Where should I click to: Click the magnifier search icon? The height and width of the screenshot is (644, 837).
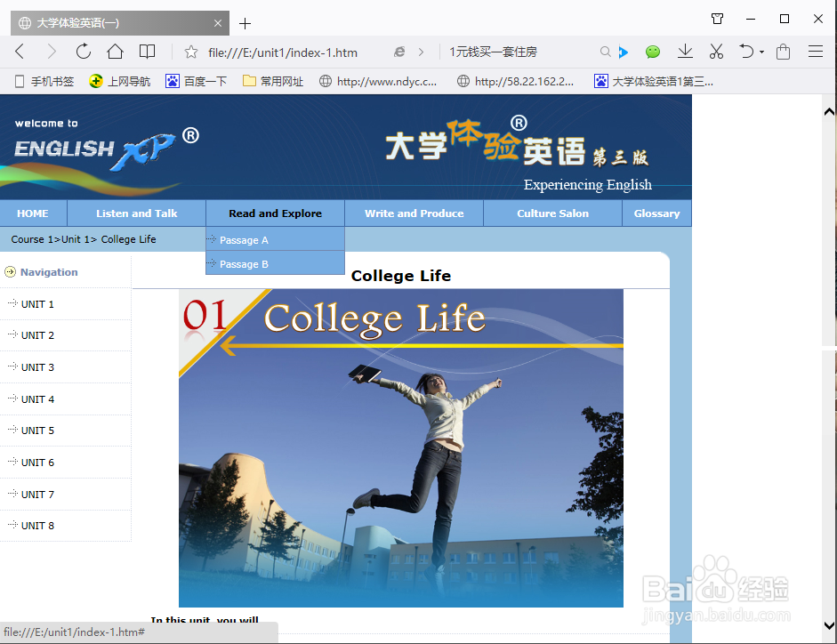[x=605, y=52]
